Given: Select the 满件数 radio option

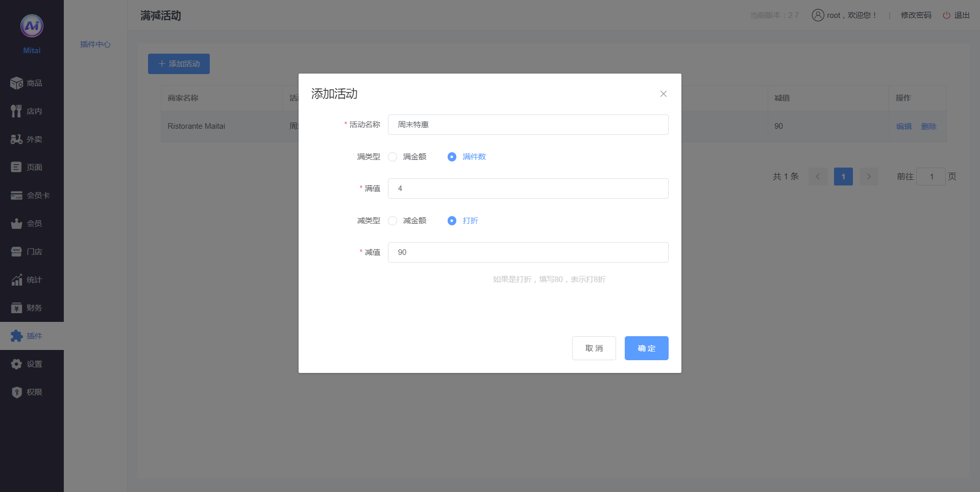Looking at the screenshot, I should (x=452, y=157).
